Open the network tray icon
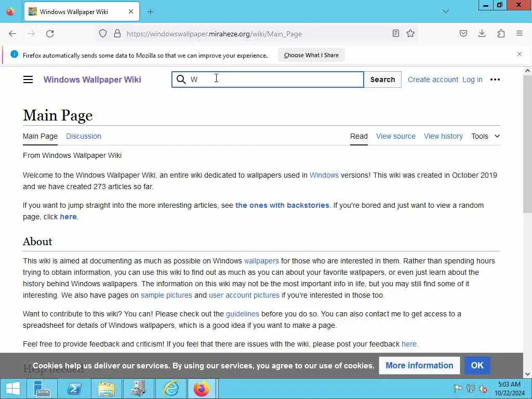This screenshot has width=532, height=399. pos(471,389)
